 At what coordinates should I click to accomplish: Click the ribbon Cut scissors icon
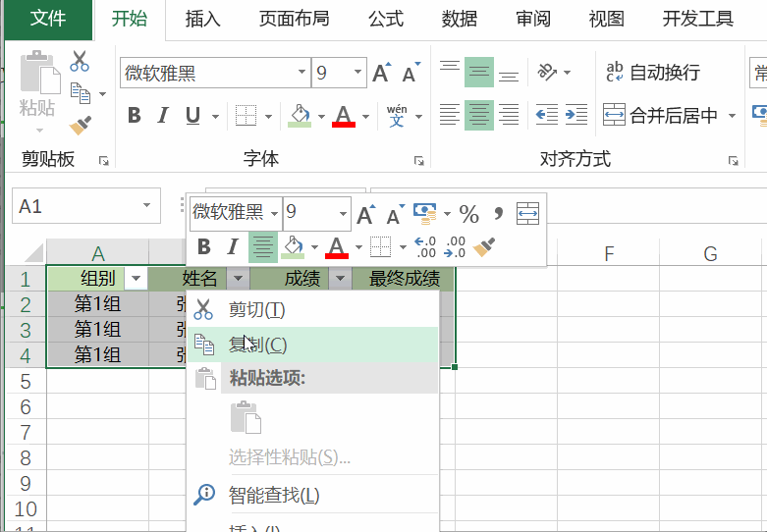click(x=80, y=61)
